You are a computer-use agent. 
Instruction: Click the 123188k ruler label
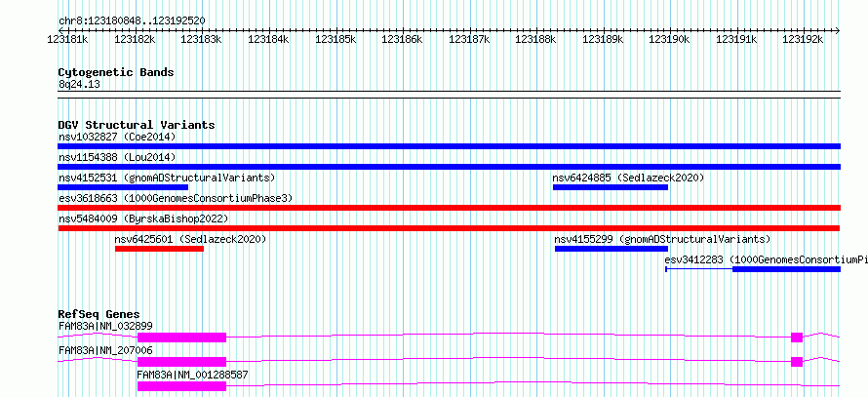tap(535, 39)
